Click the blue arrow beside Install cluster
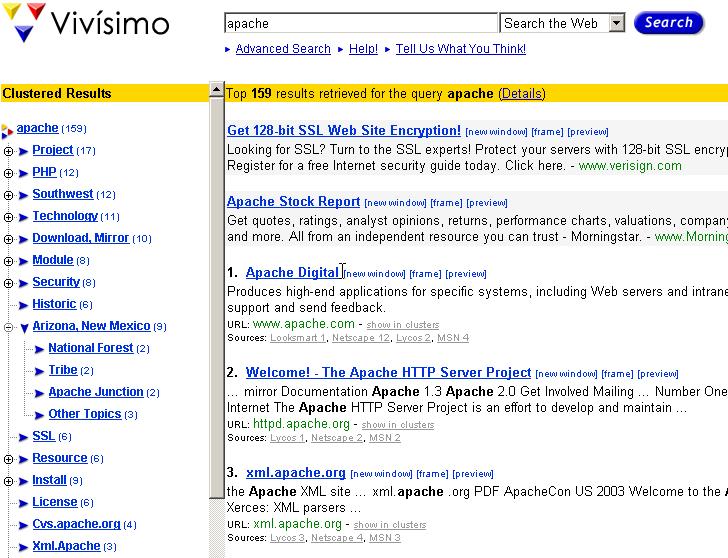The height and width of the screenshot is (558, 728). (x=24, y=481)
